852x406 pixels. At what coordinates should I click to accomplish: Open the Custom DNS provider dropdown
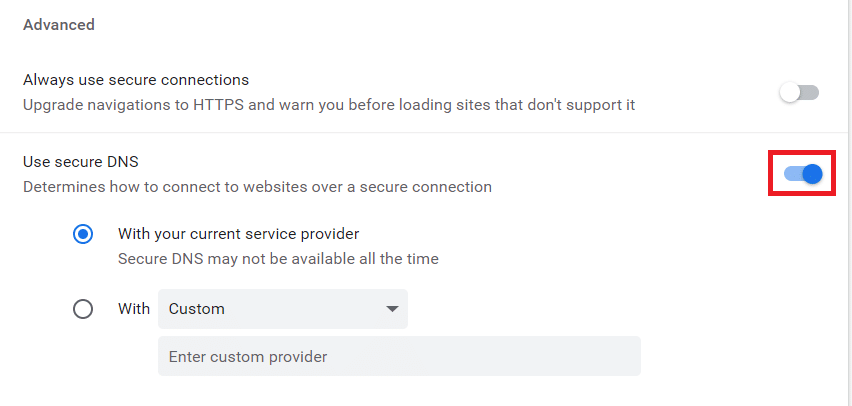click(283, 309)
